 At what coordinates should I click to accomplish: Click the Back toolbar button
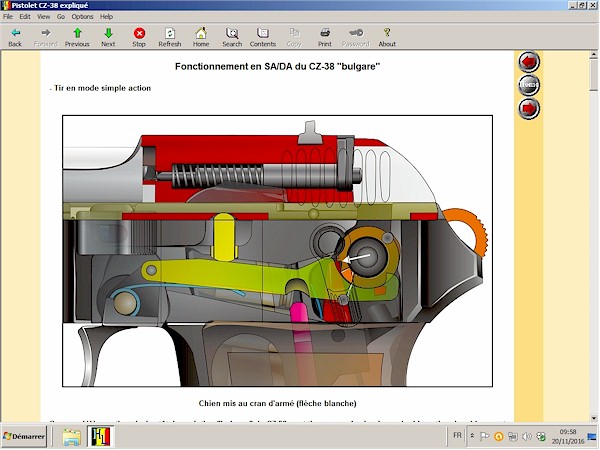coord(15,38)
